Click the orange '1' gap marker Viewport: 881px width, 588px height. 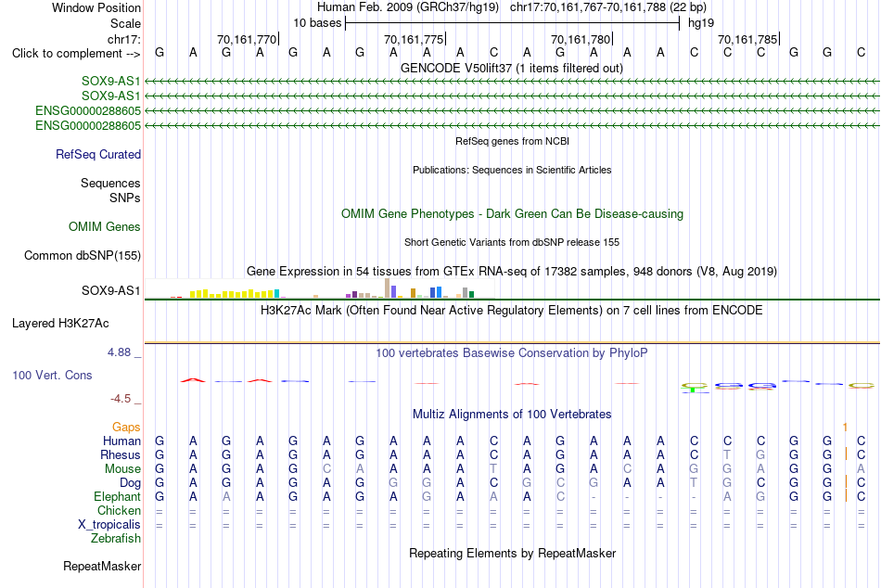click(x=845, y=428)
